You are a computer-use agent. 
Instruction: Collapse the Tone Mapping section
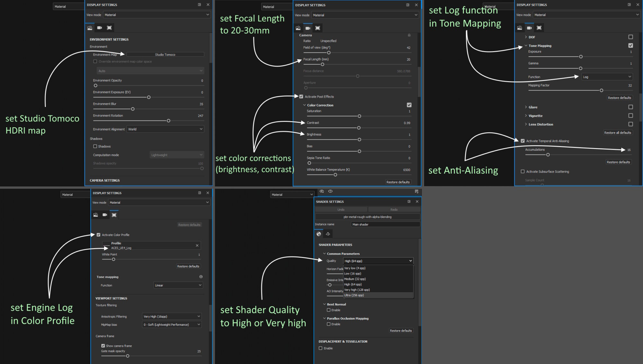(x=526, y=46)
